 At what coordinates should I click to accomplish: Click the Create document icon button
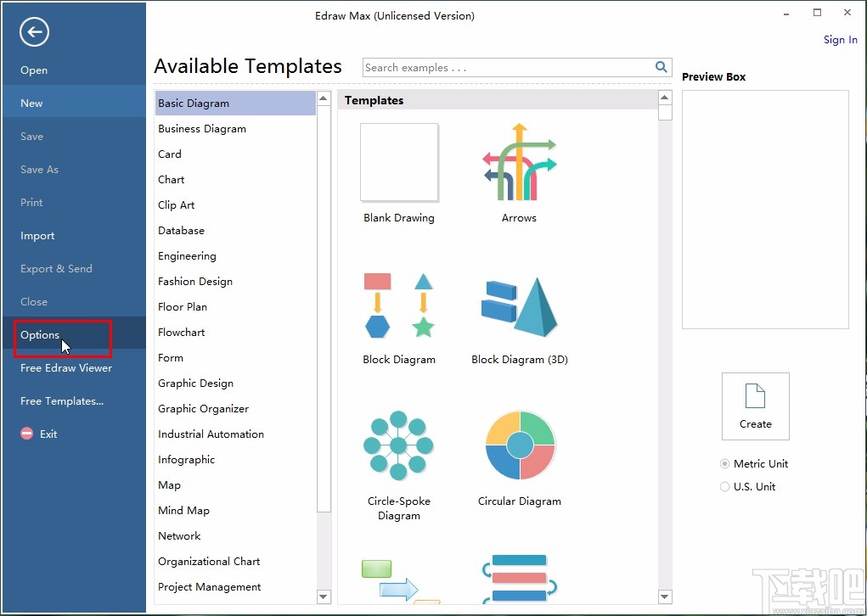click(x=755, y=406)
